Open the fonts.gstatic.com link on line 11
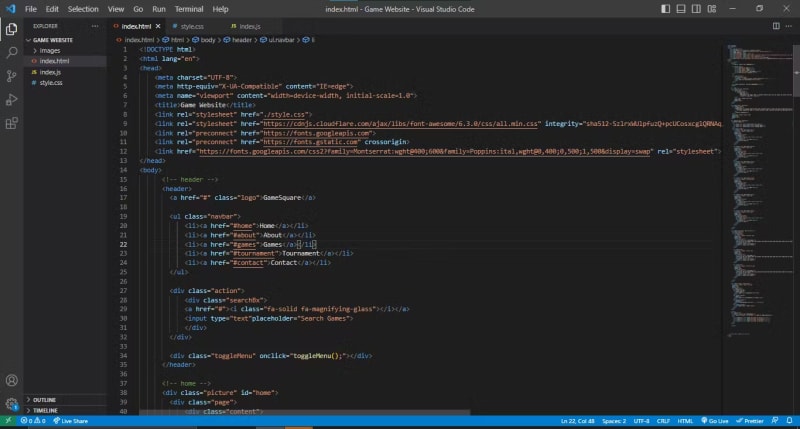Viewport: 800px width, 429px height. point(310,142)
